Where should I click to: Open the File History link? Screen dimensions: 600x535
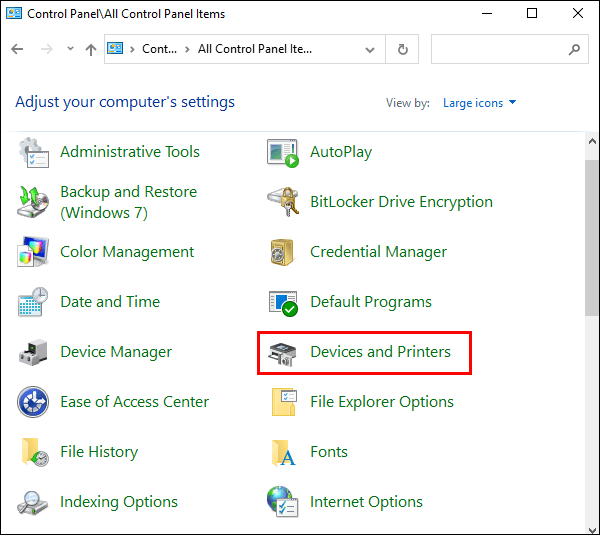[x=99, y=452]
